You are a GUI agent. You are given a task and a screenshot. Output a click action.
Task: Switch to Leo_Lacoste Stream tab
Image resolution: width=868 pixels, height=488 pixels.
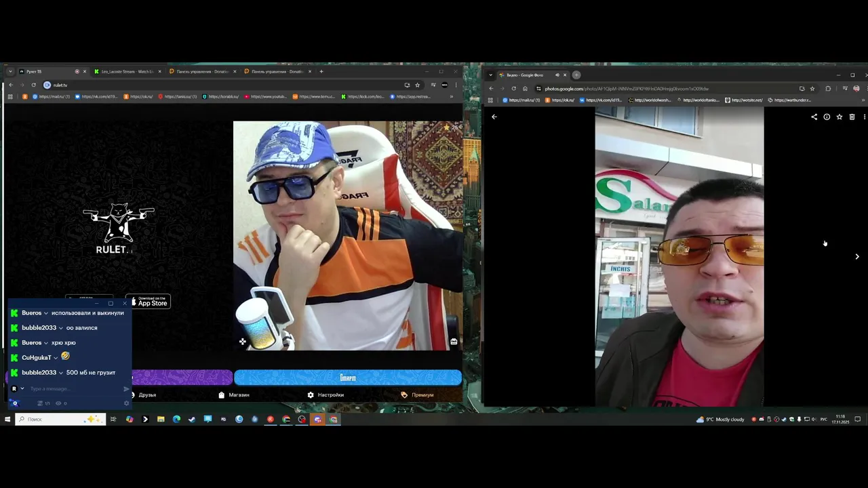127,71
